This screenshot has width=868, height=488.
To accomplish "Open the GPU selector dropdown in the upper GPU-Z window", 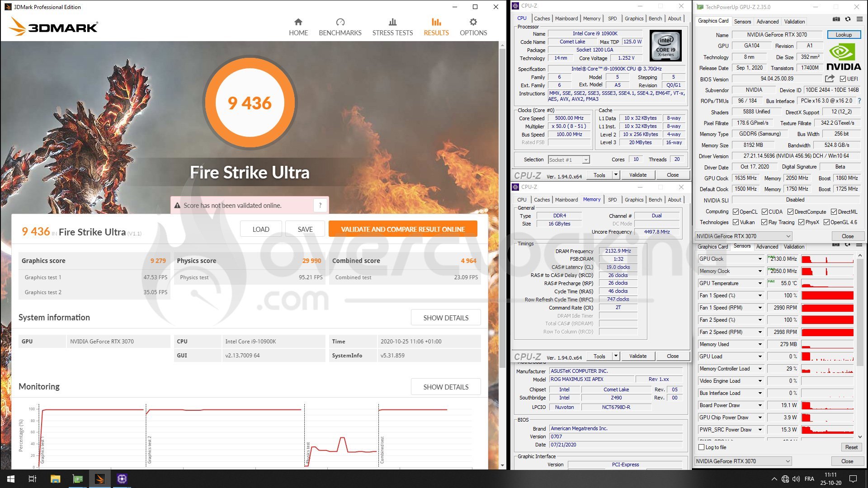I will coord(744,236).
